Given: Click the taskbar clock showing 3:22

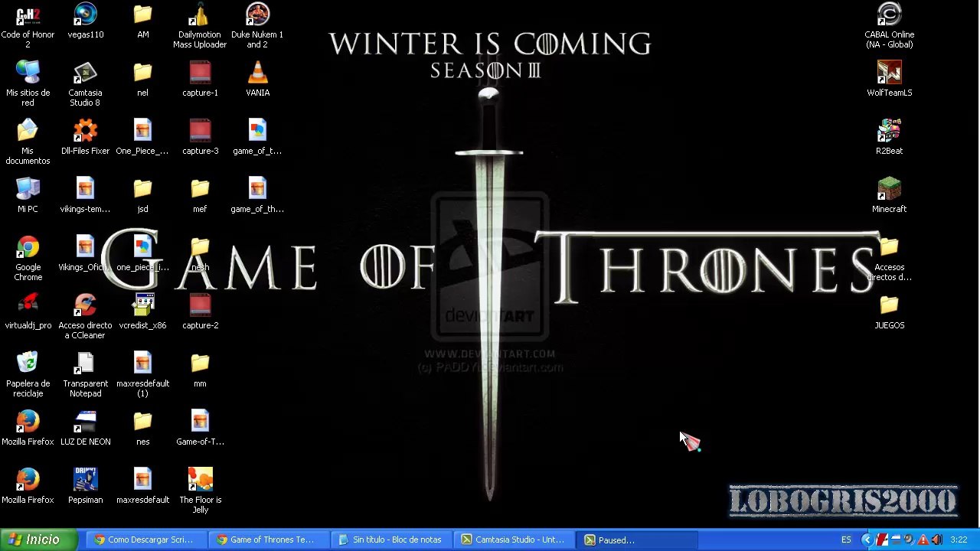Looking at the screenshot, I should point(959,540).
